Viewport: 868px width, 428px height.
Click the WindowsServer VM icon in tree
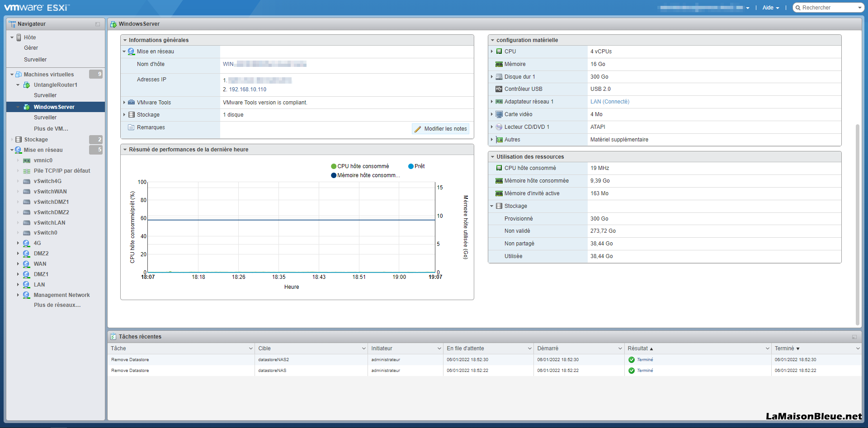tap(27, 107)
